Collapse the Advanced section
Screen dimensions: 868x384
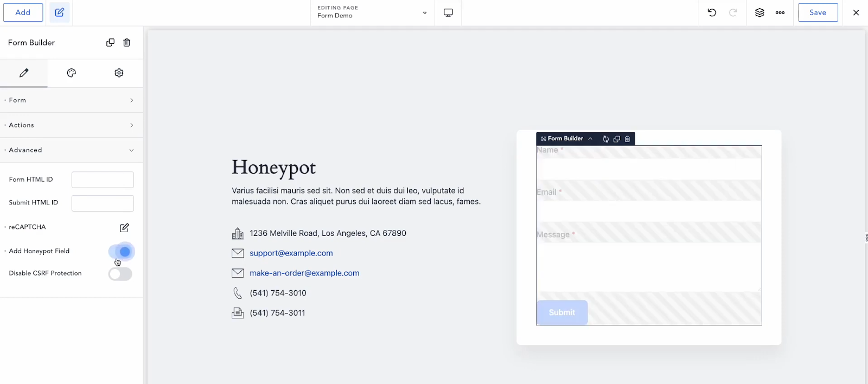[x=71, y=150]
